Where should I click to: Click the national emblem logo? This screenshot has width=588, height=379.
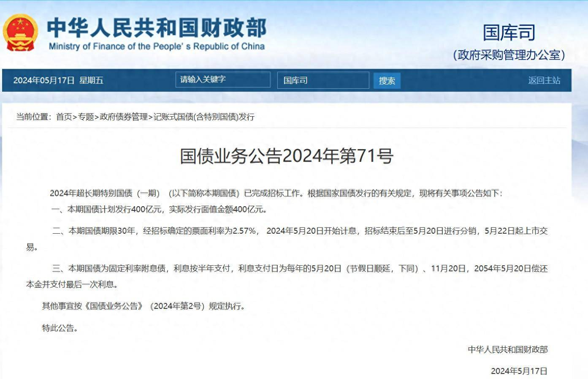pos(21,32)
